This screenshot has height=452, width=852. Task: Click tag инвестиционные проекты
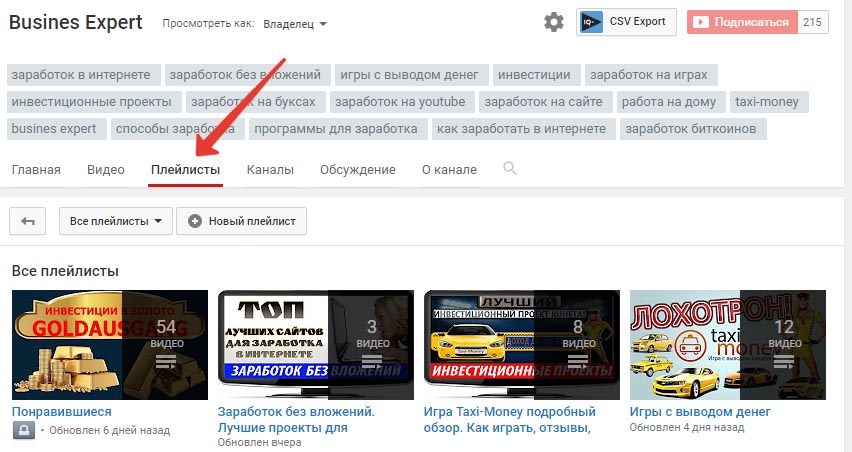click(95, 102)
